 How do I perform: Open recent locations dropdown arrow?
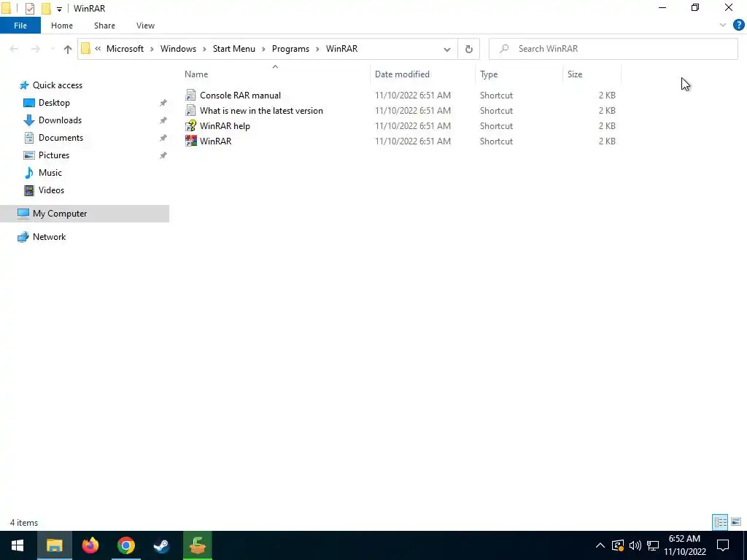pyautogui.click(x=53, y=49)
